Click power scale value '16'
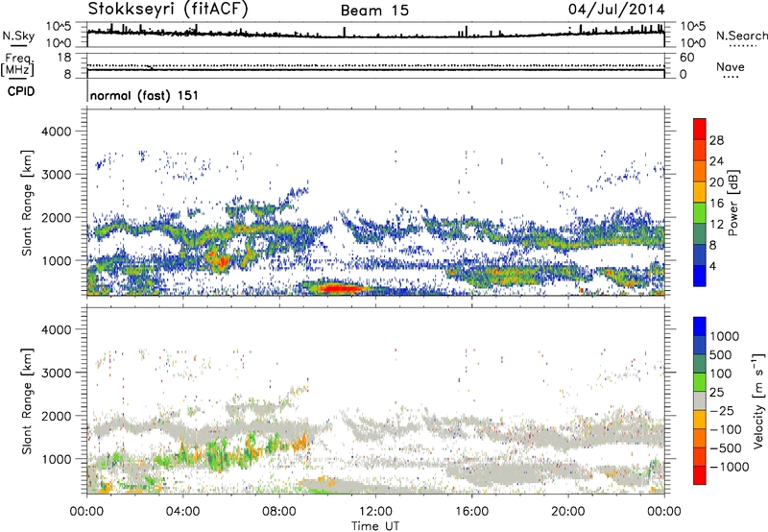The width and height of the screenshot is (768, 532). (x=716, y=204)
